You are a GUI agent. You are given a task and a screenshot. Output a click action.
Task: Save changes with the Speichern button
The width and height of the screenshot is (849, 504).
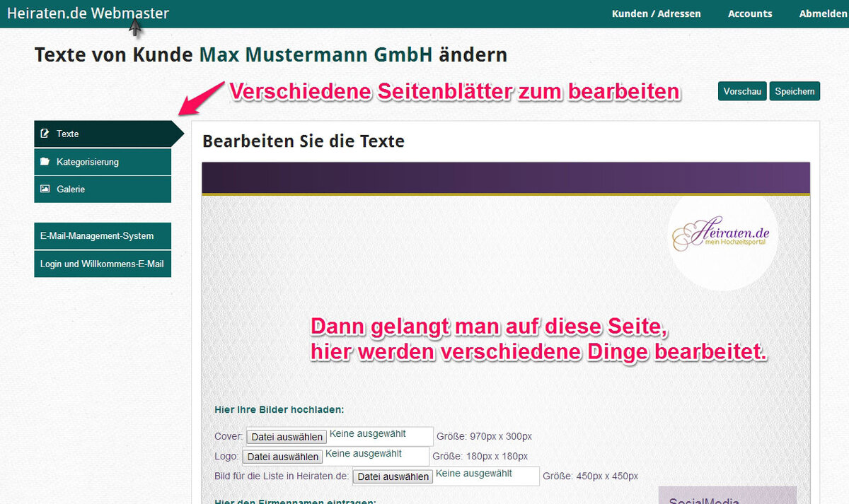[x=795, y=91]
